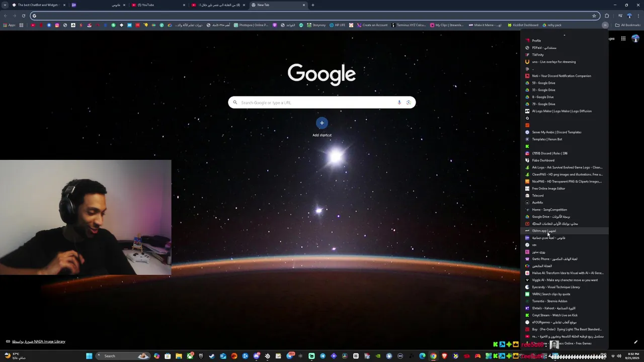Open the Extensions puzzle icon

[x=607, y=16]
